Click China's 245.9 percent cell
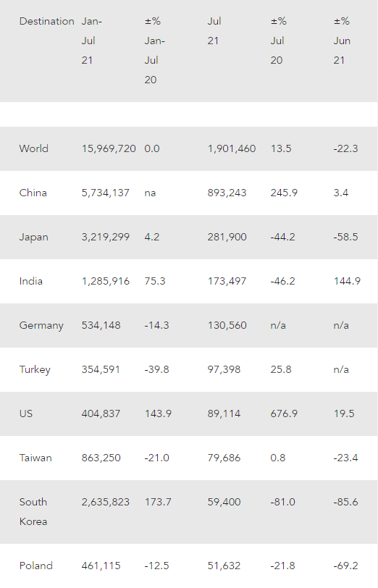 click(284, 193)
